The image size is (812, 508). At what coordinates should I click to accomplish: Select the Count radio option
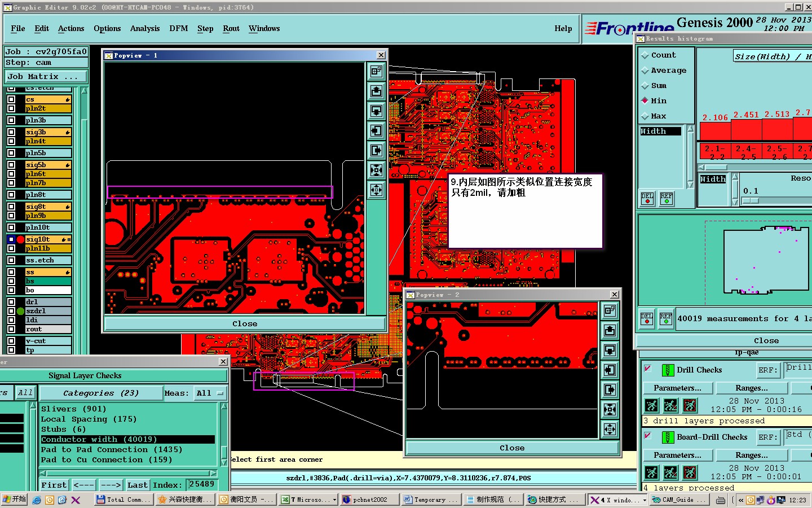[645, 55]
